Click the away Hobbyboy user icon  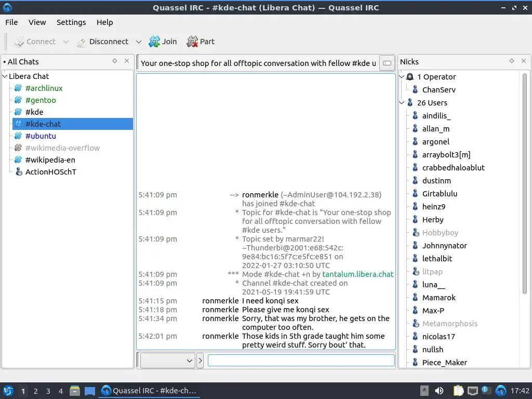(416, 232)
